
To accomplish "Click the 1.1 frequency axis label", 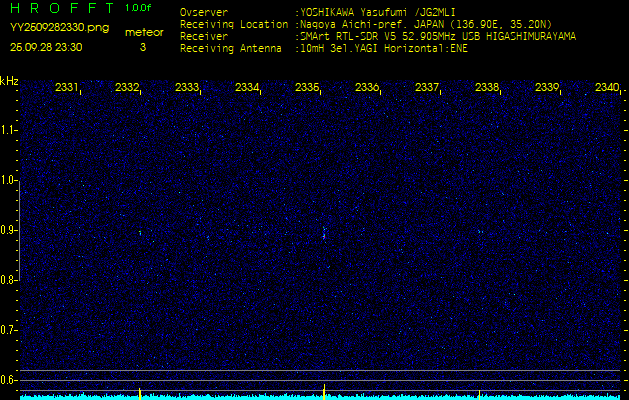I will coord(9,129).
